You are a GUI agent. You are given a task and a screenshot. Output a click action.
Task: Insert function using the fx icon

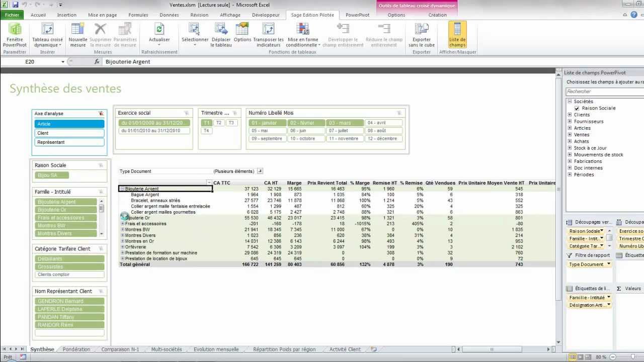tap(97, 61)
